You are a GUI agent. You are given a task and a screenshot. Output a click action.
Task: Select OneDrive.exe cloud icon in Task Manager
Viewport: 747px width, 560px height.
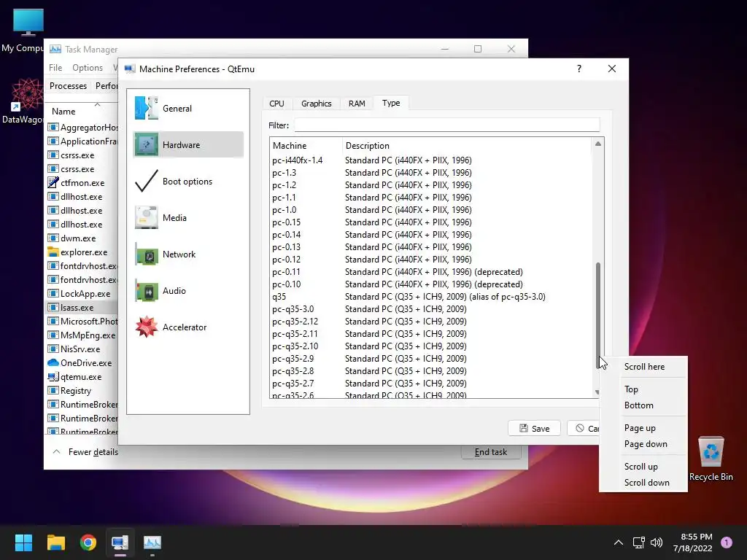coord(53,363)
